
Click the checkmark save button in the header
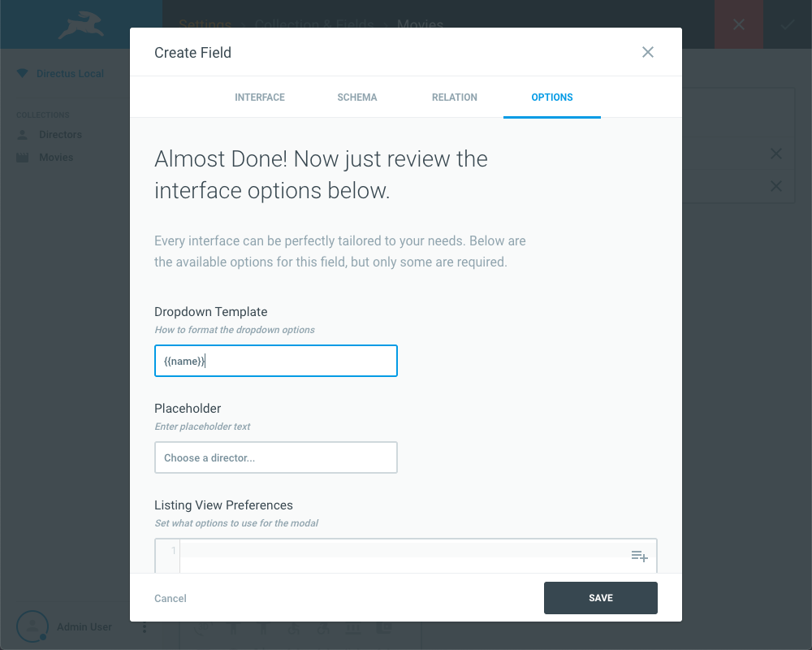coord(788,24)
